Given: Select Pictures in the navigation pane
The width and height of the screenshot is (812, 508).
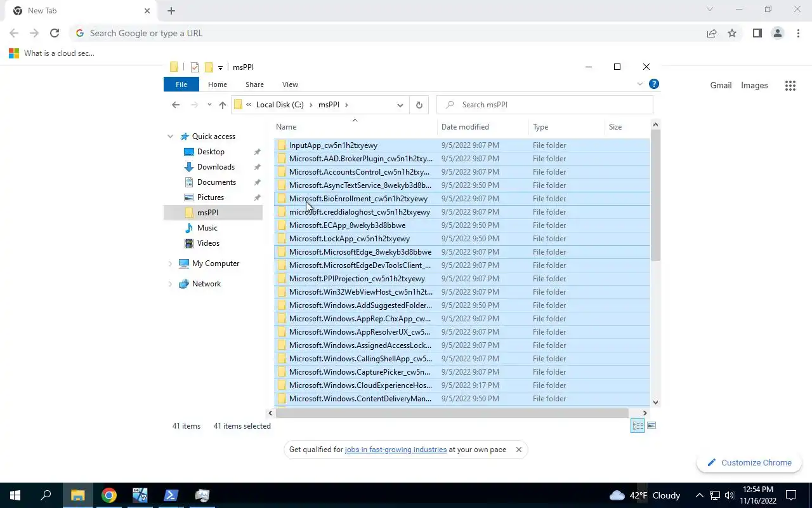Looking at the screenshot, I should (211, 197).
